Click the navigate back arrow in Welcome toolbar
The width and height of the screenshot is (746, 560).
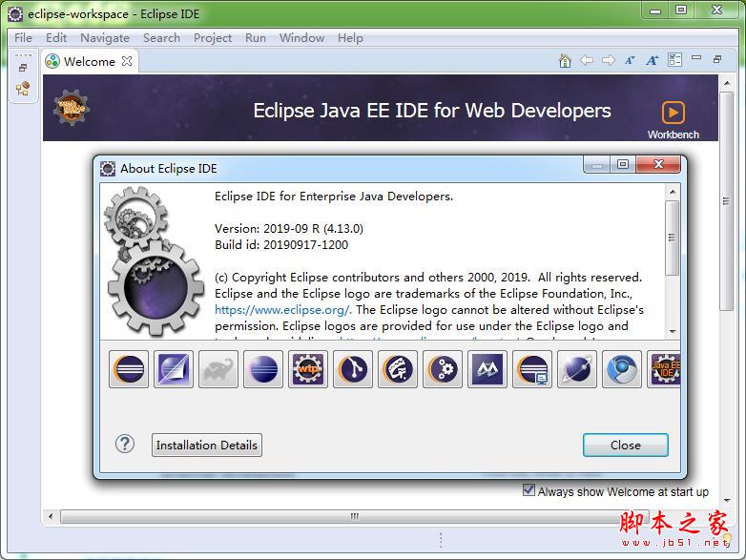(x=587, y=60)
